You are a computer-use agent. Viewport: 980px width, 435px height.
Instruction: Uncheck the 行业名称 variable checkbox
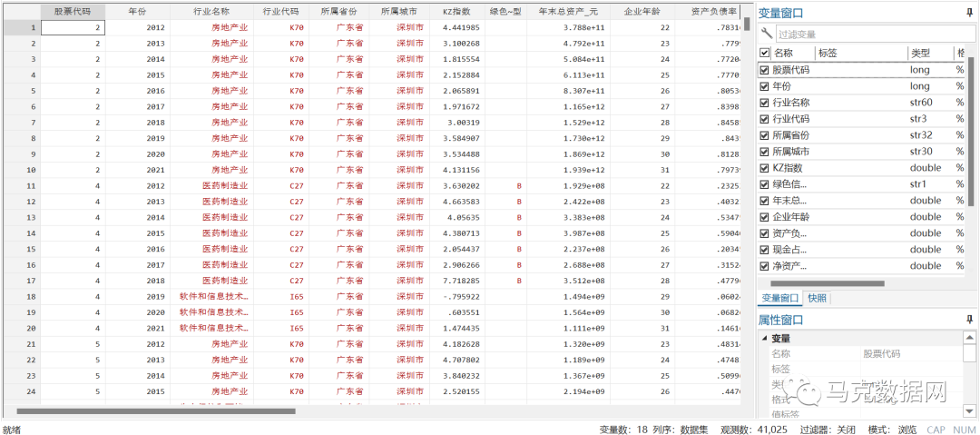(x=764, y=103)
